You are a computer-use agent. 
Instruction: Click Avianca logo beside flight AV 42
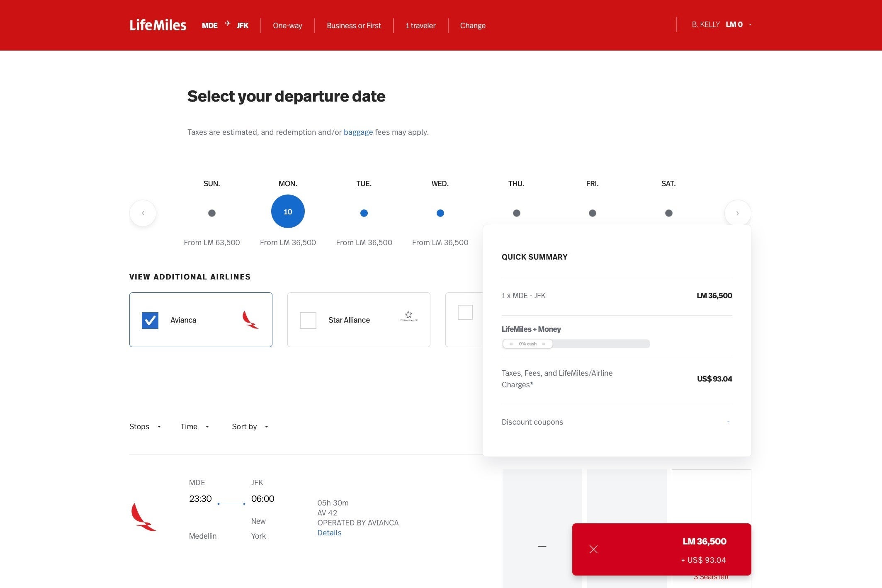[143, 517]
